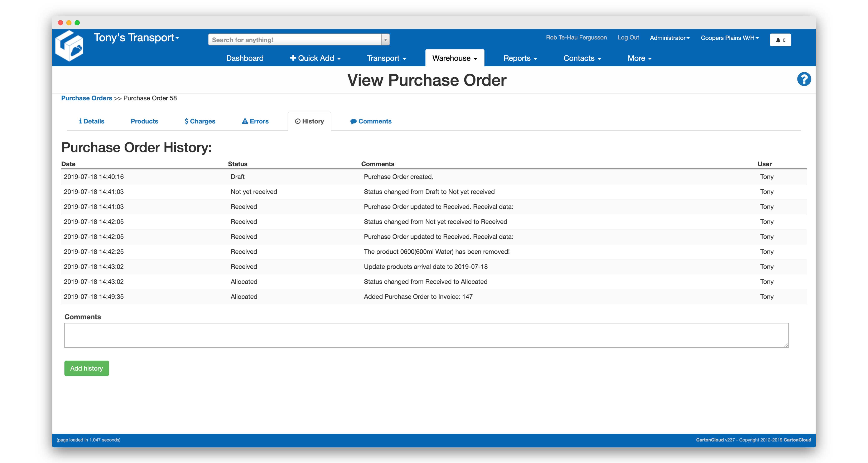Click the Add history button
Image resolution: width=868 pixels, height=463 pixels.
click(x=87, y=368)
